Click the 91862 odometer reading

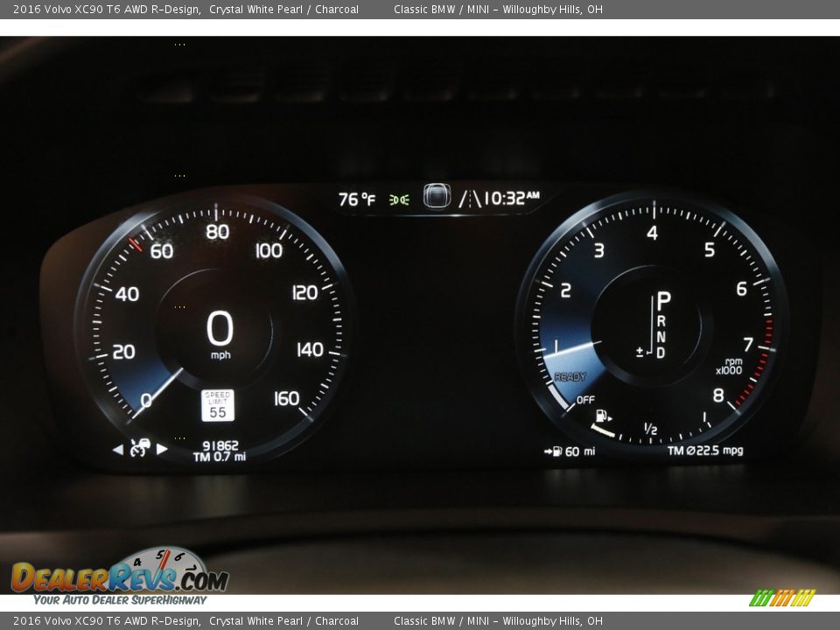220,445
